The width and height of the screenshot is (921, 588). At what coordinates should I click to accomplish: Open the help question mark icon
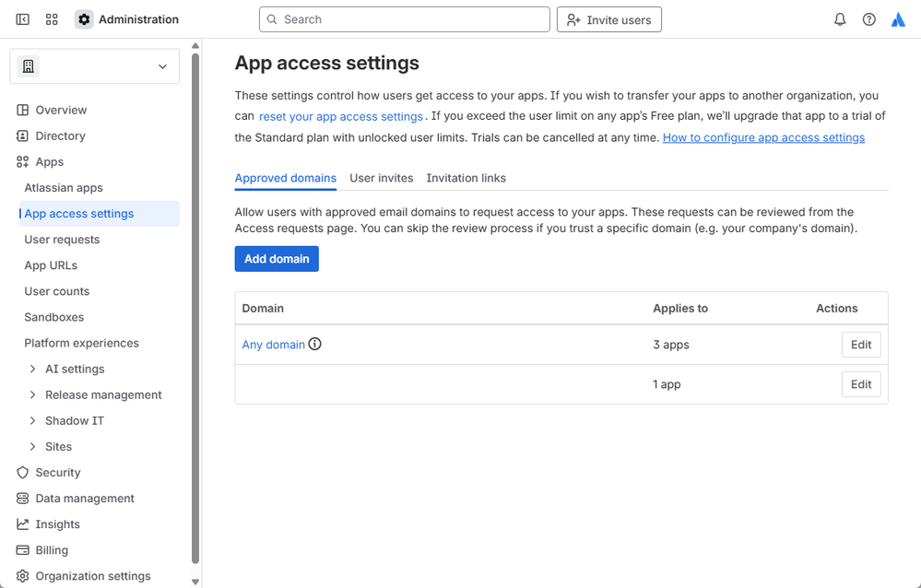click(x=869, y=19)
